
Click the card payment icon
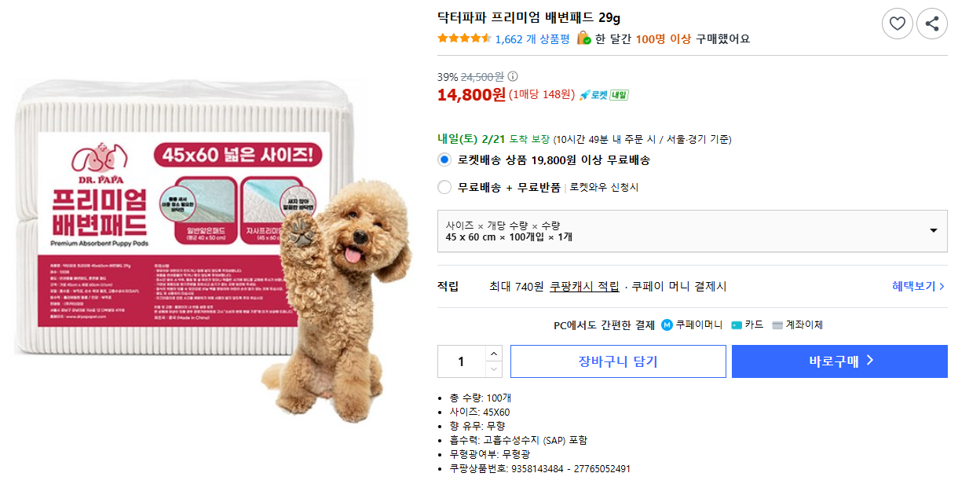(x=737, y=324)
